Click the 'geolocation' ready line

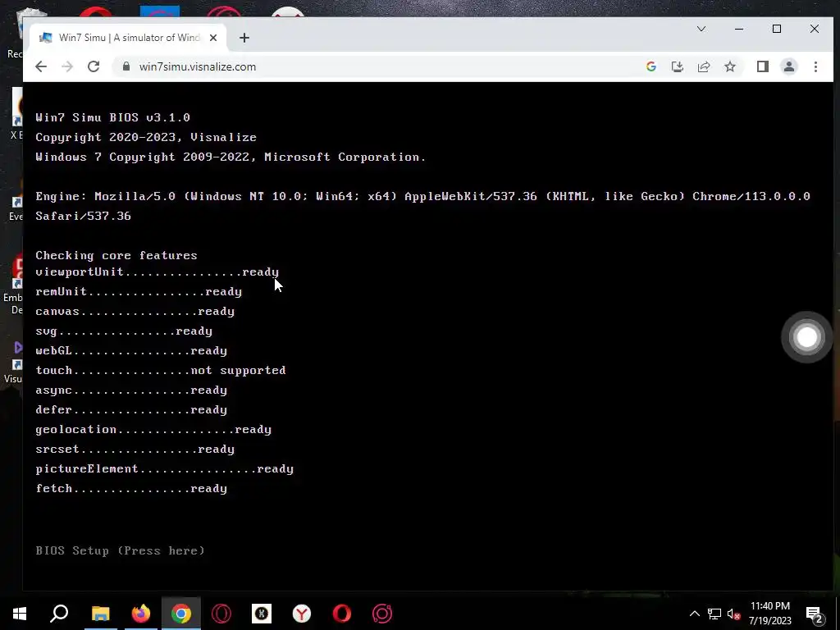click(153, 430)
